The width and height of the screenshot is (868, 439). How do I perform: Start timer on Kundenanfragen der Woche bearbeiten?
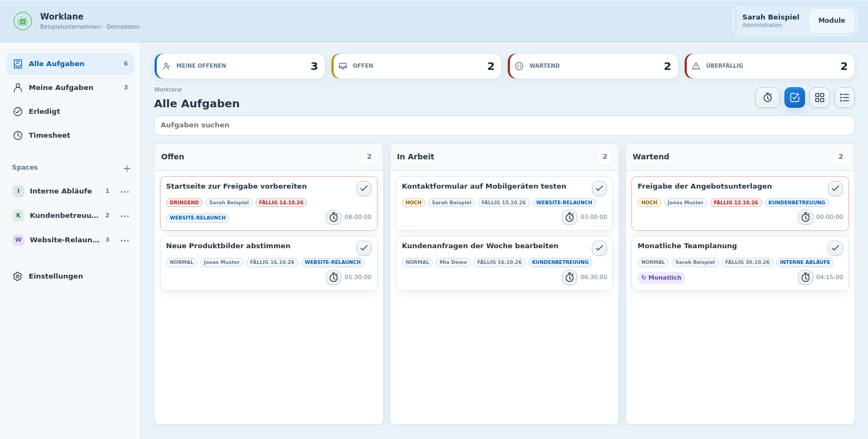[x=570, y=277]
